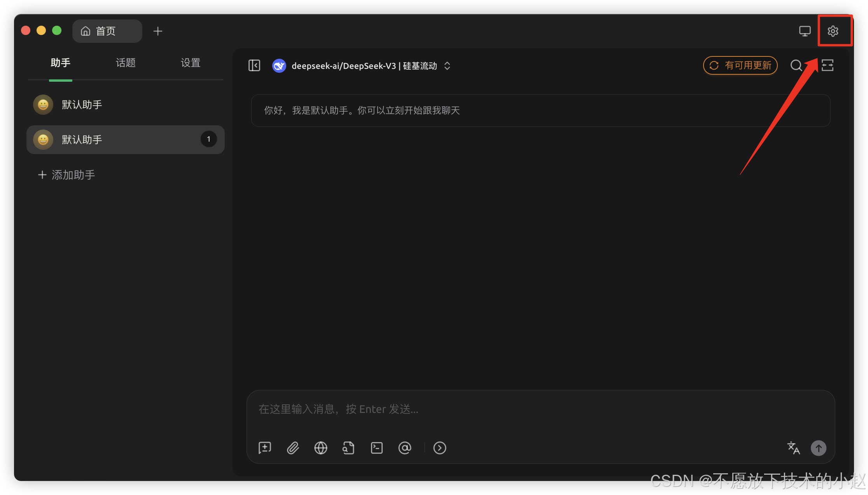
Task: Click first 默认助手 emoji avatar
Action: pos(43,105)
